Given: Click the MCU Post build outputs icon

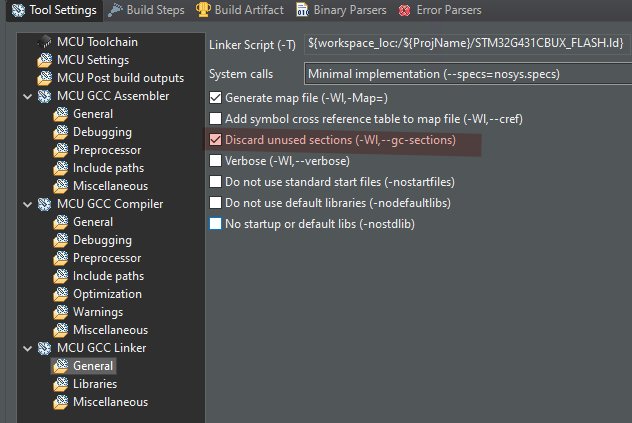Looking at the screenshot, I should [43, 78].
